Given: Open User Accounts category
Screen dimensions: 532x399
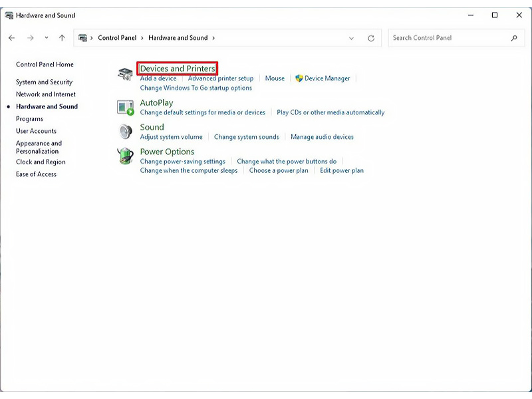Looking at the screenshot, I should 37,131.
